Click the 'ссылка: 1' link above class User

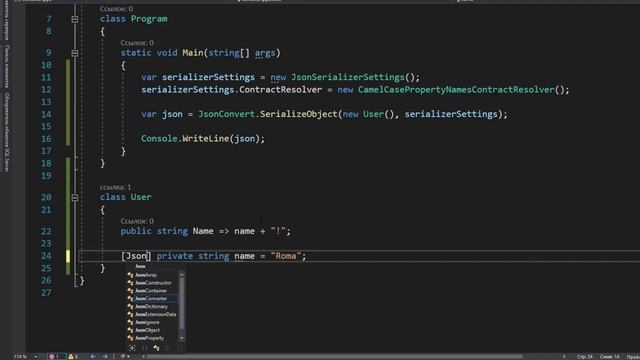(x=116, y=187)
